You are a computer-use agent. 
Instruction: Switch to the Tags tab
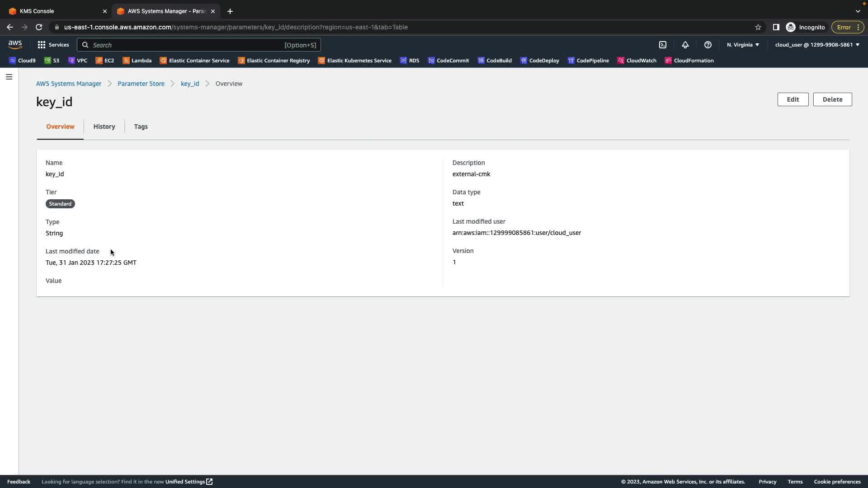coord(141,127)
